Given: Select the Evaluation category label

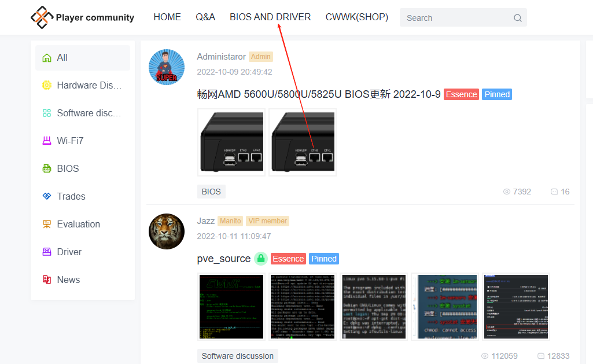Looking at the screenshot, I should tap(78, 224).
